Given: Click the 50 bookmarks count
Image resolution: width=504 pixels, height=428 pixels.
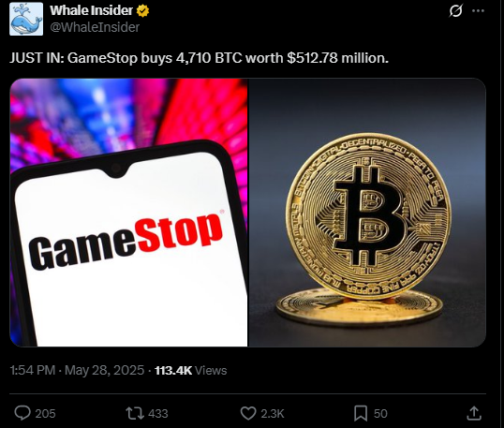Looking at the screenshot, I should [380, 414].
